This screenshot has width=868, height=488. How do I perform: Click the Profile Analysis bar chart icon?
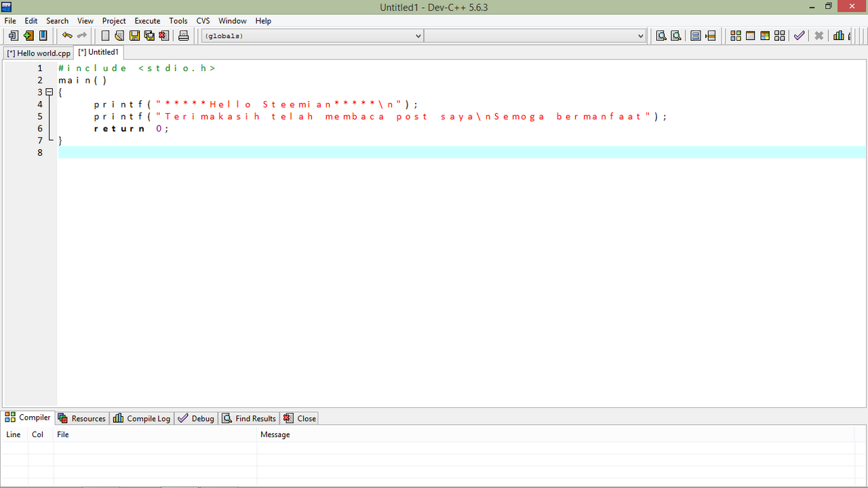(839, 36)
